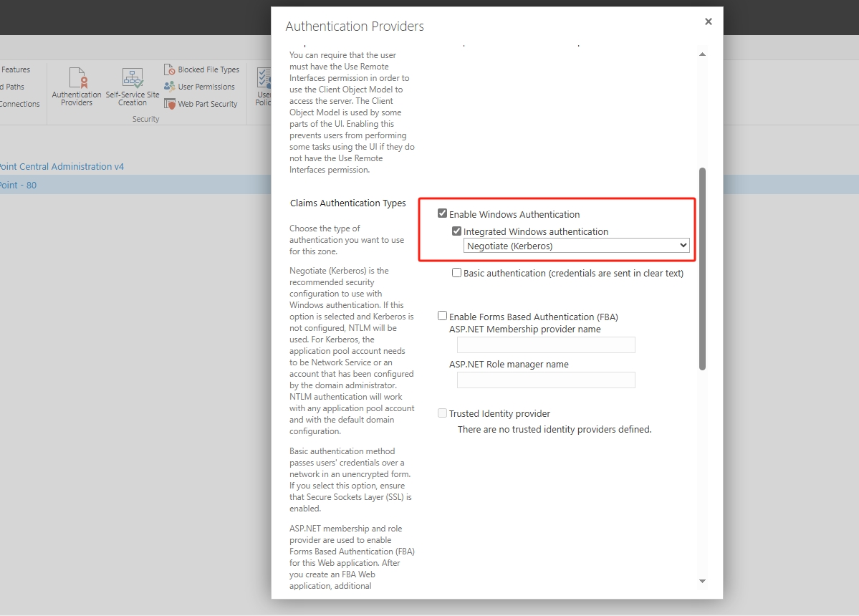859x616 pixels.
Task: Open the Negotiate (Kerberos) dropdown
Action: [576, 245]
